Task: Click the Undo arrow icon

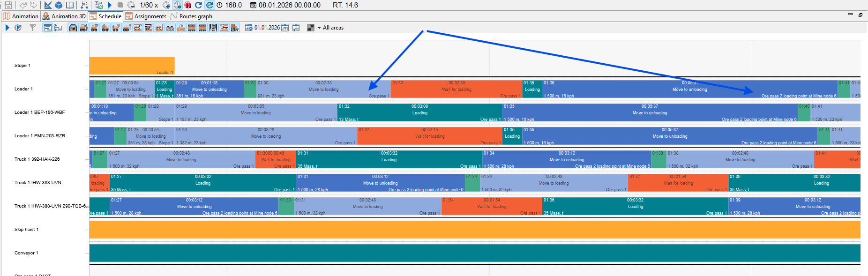Action: point(23,5)
